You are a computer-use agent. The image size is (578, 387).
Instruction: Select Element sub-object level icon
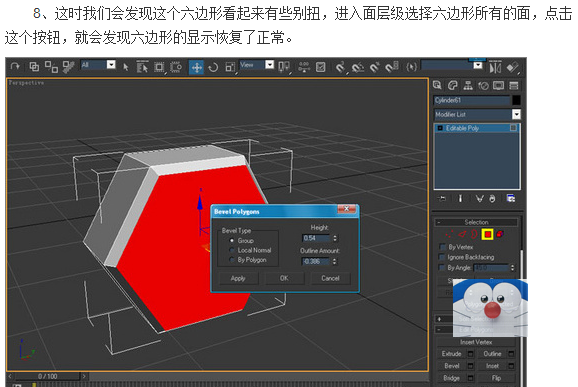pyautogui.click(x=500, y=234)
